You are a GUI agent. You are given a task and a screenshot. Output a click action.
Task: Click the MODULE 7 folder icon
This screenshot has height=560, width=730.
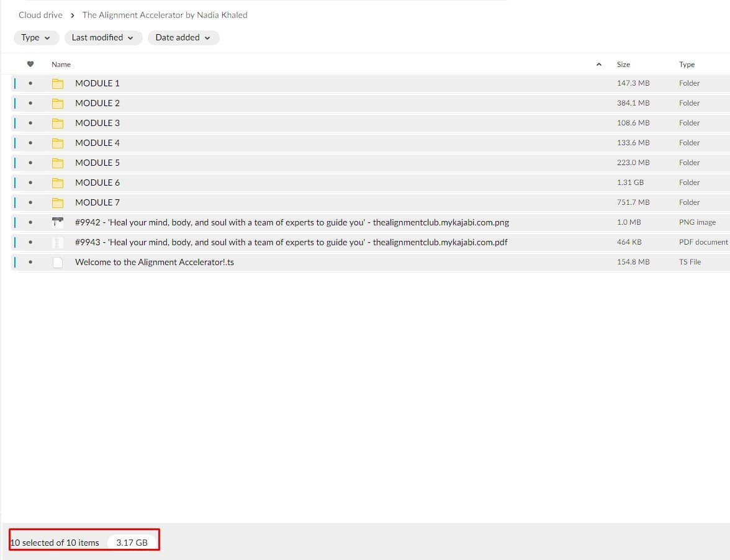58,202
